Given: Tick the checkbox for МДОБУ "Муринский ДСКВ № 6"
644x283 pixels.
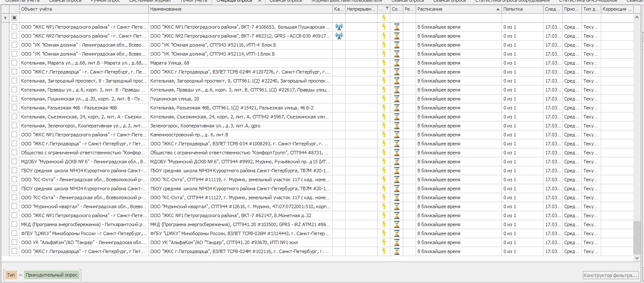Looking at the screenshot, I should pyautogui.click(x=15, y=162).
